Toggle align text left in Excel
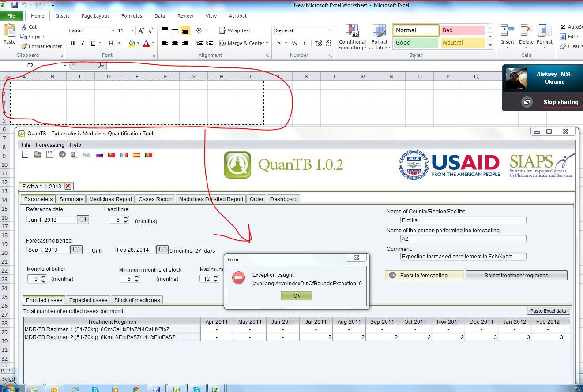This screenshot has height=392, width=583. point(165,43)
